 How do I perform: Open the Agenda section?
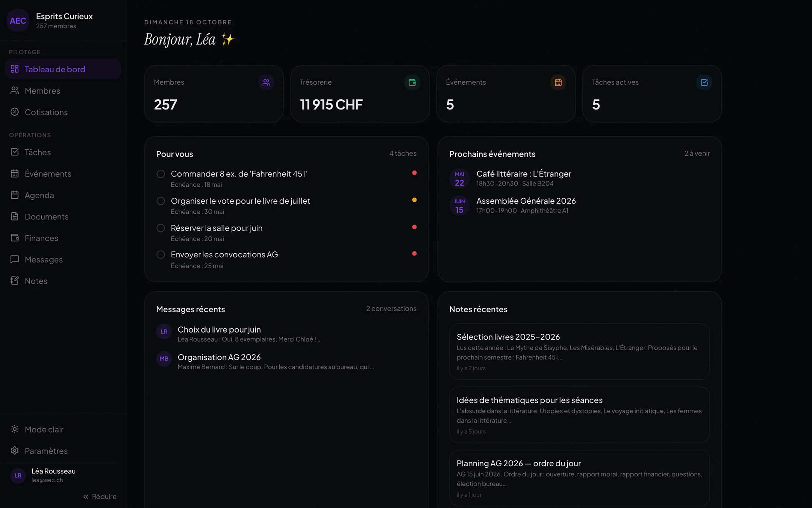point(63,195)
